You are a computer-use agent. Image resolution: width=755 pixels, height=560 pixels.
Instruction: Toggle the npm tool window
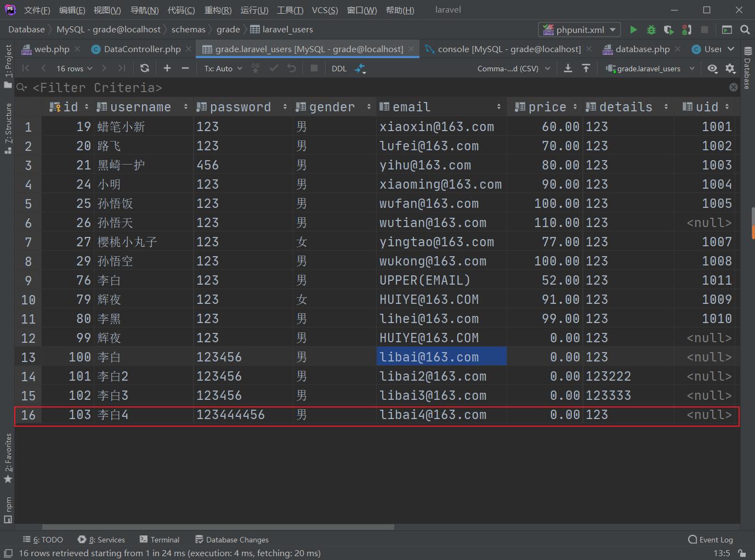[8, 510]
